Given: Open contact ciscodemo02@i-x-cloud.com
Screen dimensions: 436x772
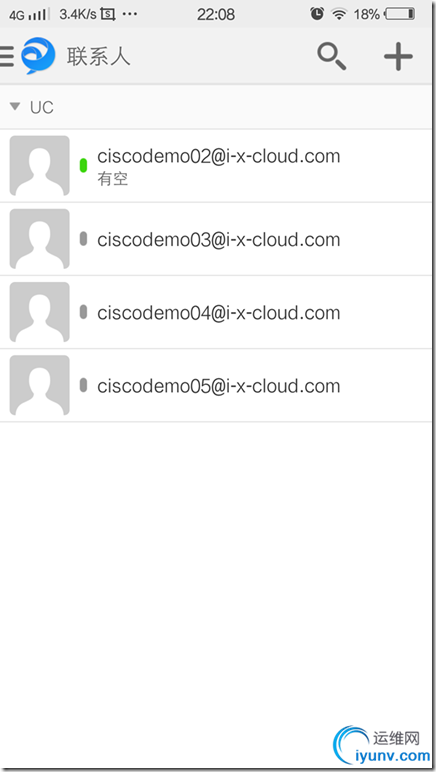Looking at the screenshot, I should click(x=216, y=166).
